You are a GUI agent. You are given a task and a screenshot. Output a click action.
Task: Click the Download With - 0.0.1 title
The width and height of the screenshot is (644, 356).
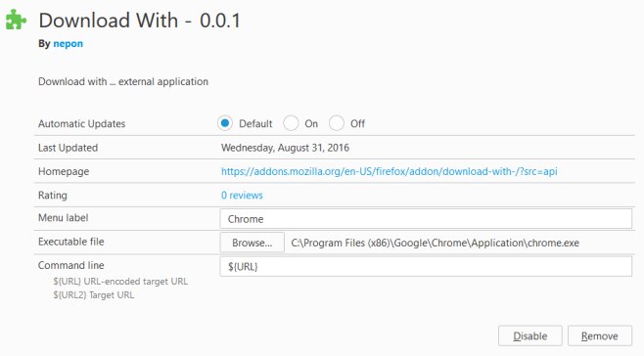(x=140, y=21)
